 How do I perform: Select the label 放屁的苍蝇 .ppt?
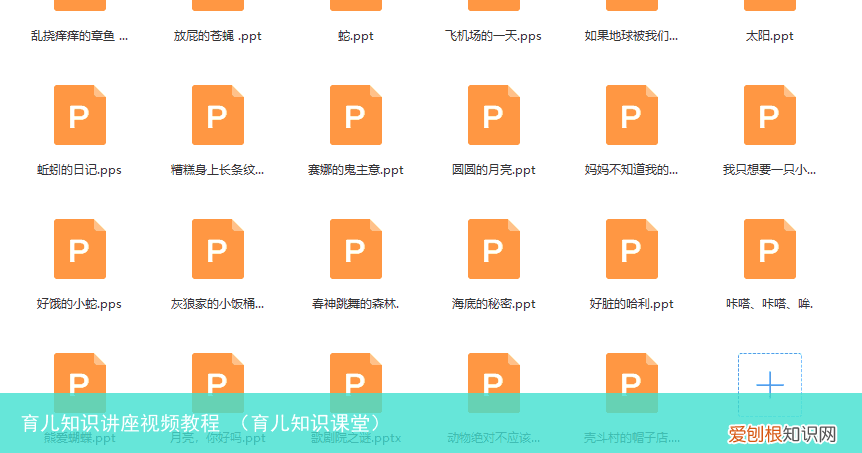point(218,36)
